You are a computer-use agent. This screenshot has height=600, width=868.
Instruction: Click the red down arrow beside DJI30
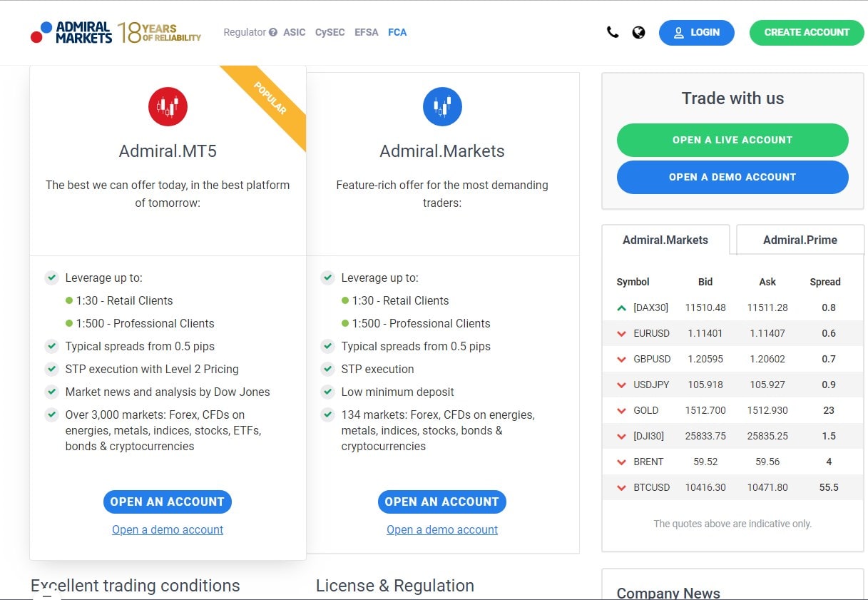(x=621, y=437)
